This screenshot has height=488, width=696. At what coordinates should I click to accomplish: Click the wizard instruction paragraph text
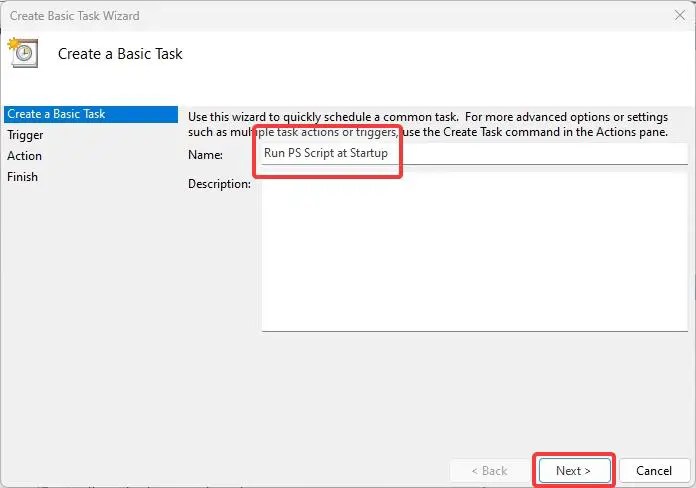click(428, 124)
